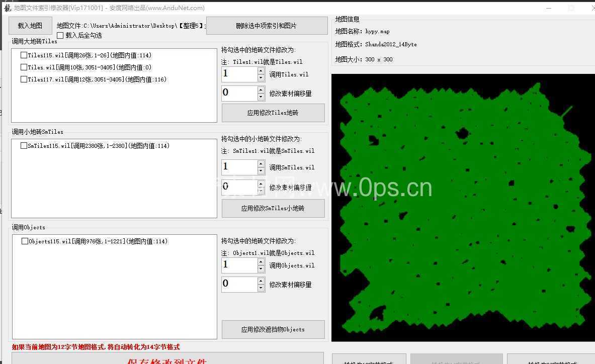595x364 pixels.
Task: Click 删除选中项索引和图片 button
Action: point(267,26)
